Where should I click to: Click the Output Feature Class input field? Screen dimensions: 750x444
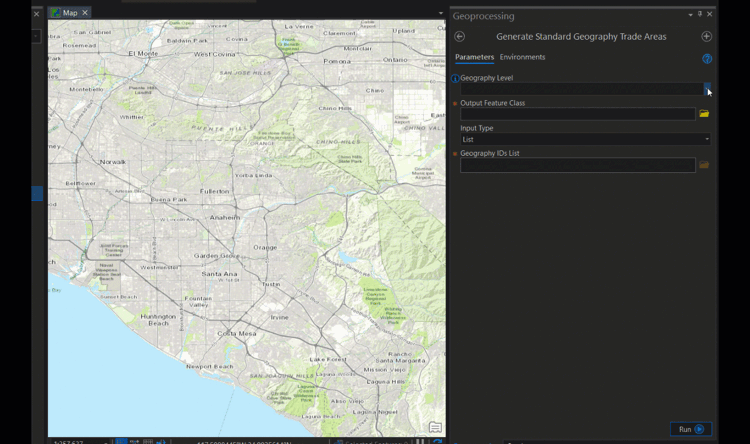(x=577, y=114)
